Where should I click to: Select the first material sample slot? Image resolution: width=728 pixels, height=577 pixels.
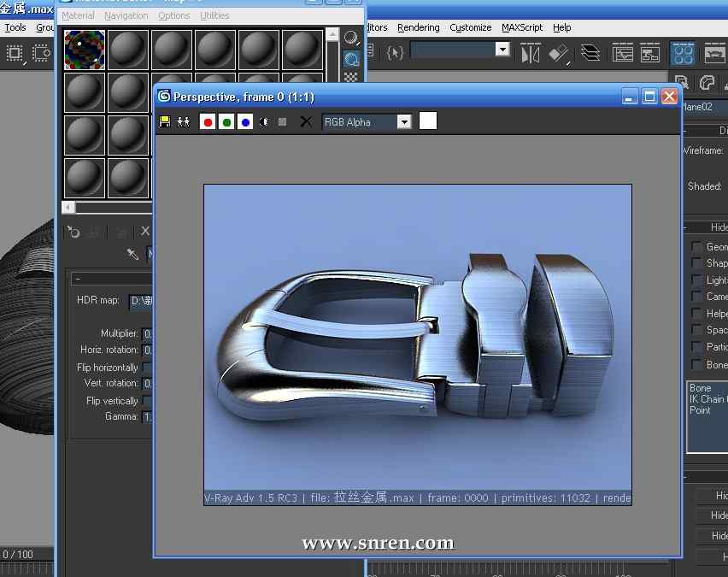[x=85, y=50]
